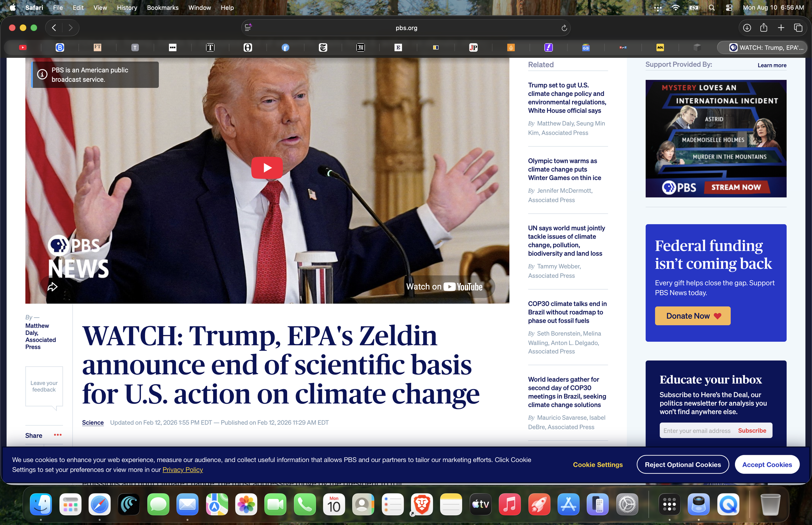Play the PBS News video
This screenshot has height=525, width=812.
(x=267, y=168)
